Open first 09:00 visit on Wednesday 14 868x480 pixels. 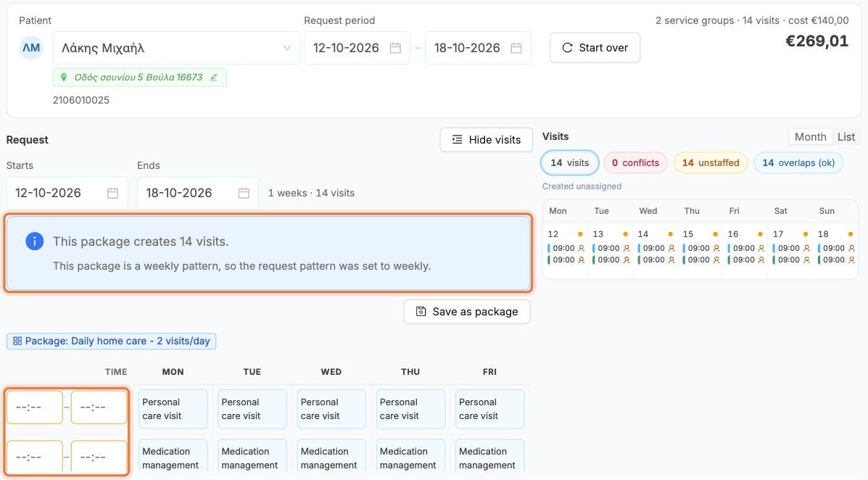(656, 248)
